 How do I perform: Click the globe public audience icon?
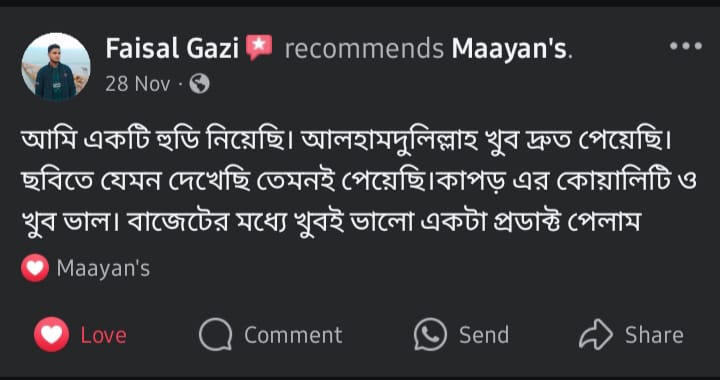[200, 84]
